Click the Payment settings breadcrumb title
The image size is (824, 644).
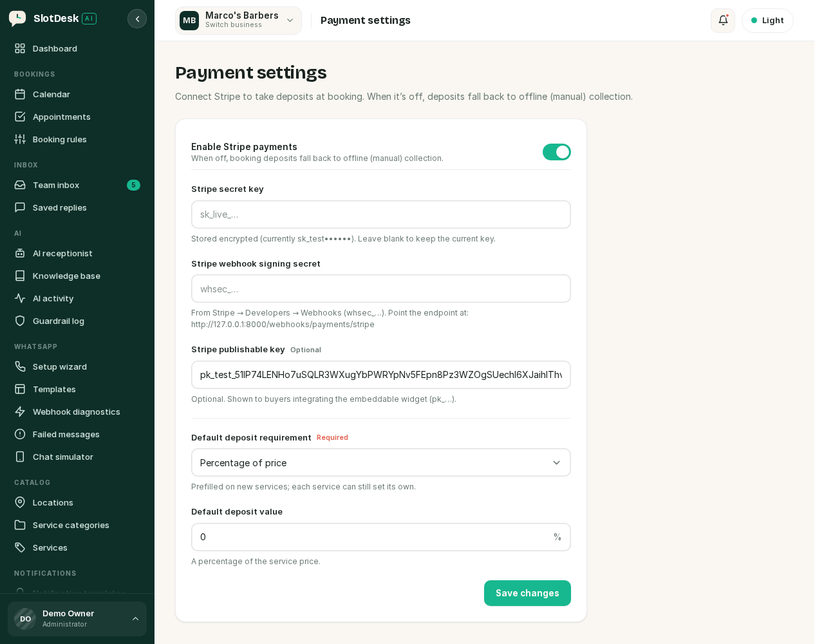coord(366,21)
